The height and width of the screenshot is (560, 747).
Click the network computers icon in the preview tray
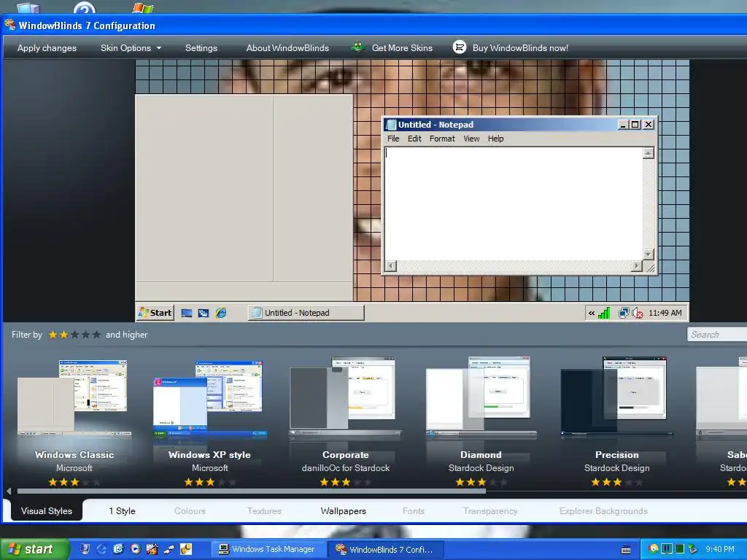623,313
